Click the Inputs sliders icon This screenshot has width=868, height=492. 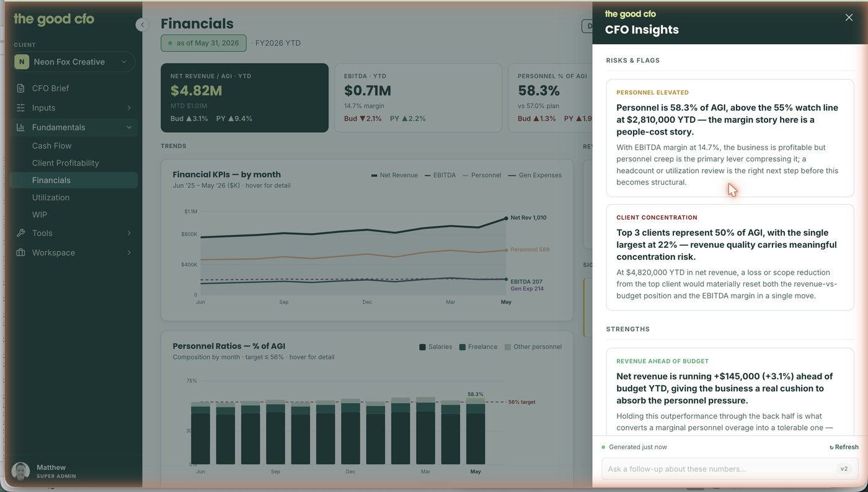tap(20, 108)
